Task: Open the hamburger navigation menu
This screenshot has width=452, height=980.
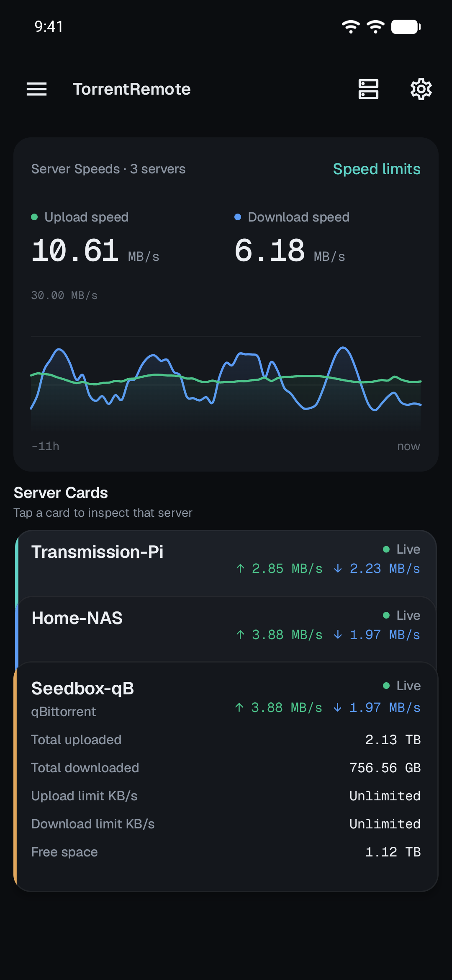Action: (x=36, y=89)
